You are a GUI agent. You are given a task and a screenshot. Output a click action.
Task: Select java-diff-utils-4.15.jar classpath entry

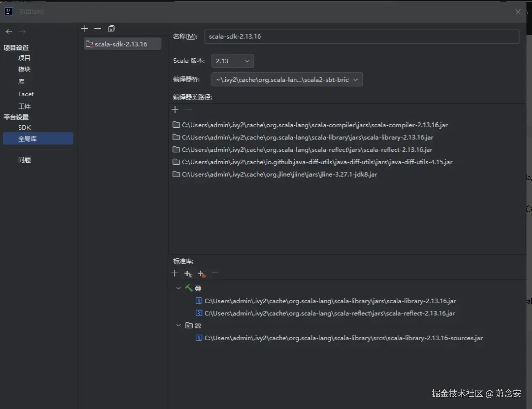coord(313,162)
